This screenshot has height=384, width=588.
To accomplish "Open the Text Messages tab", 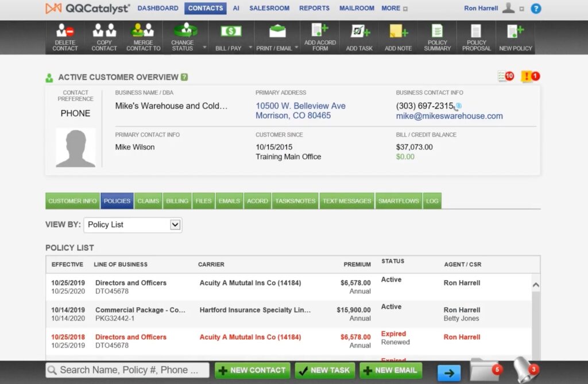I will pos(347,201).
